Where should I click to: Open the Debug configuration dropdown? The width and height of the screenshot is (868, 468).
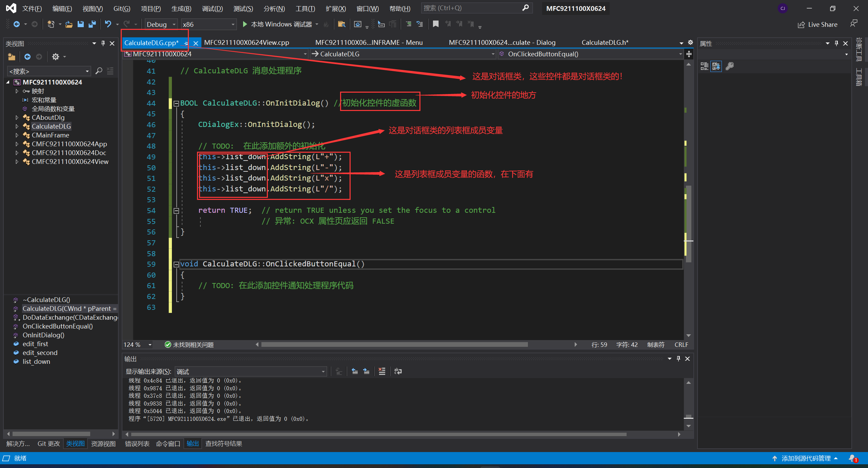point(174,24)
